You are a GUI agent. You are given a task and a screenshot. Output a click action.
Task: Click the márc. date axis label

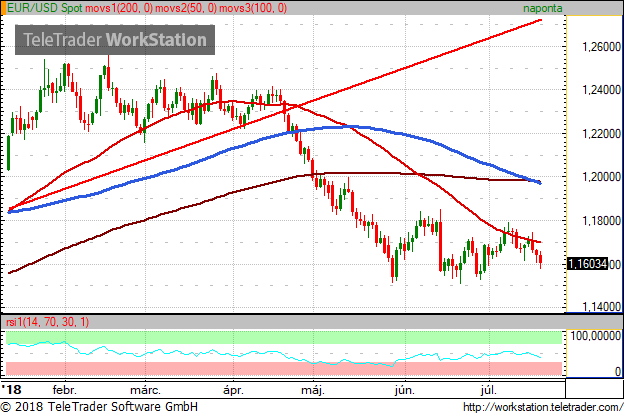pyautogui.click(x=146, y=390)
